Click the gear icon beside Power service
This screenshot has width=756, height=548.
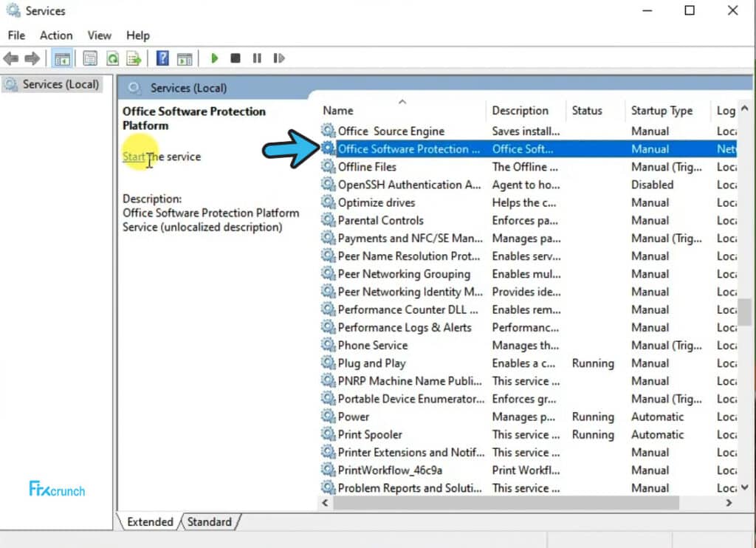pyautogui.click(x=329, y=417)
